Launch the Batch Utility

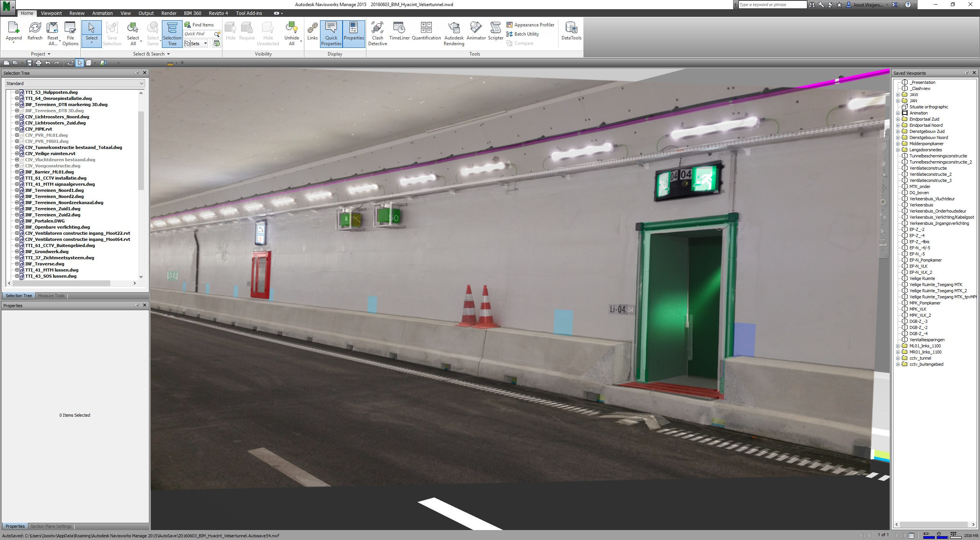pos(523,34)
